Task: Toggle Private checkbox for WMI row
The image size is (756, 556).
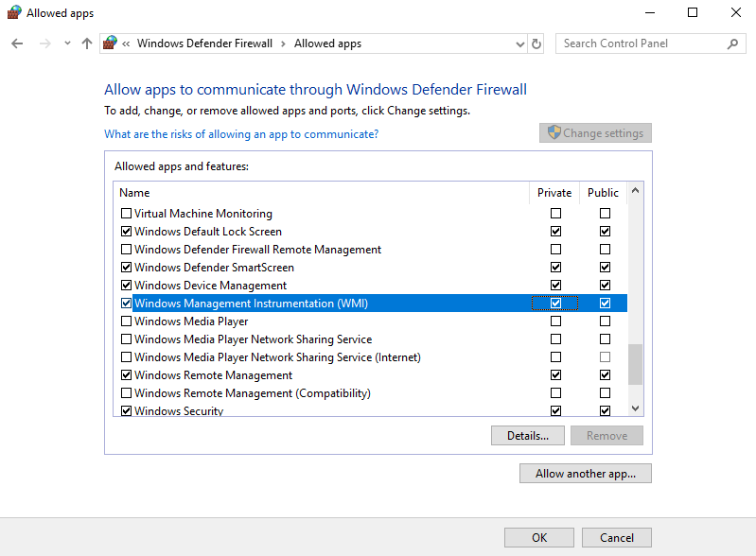Action: 556,303
